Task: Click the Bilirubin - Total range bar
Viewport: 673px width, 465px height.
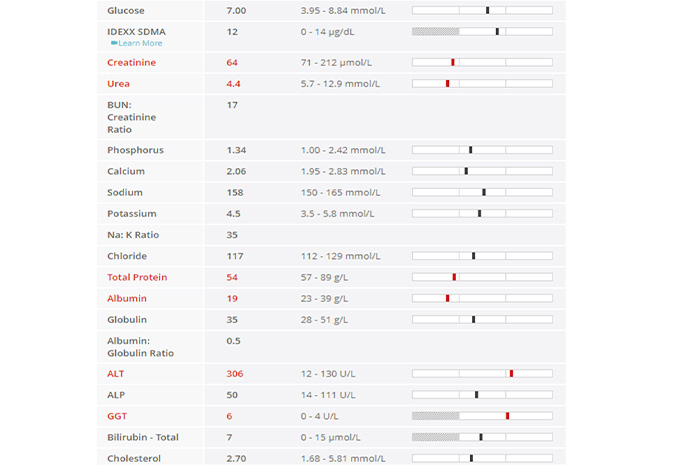Action: coord(482,437)
